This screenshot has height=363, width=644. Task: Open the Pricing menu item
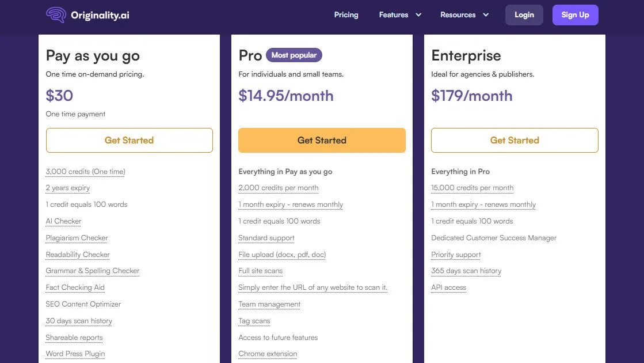pos(346,15)
